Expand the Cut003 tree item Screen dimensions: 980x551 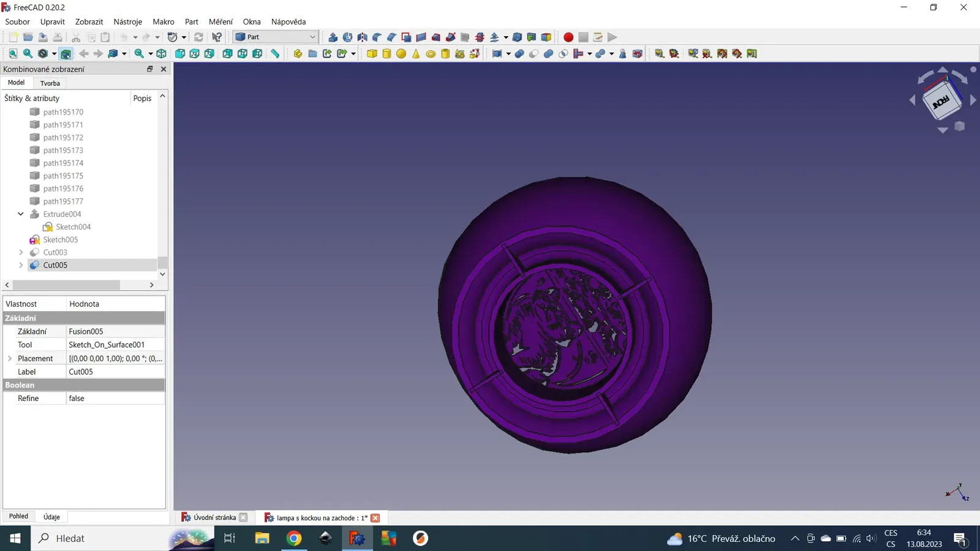click(21, 252)
